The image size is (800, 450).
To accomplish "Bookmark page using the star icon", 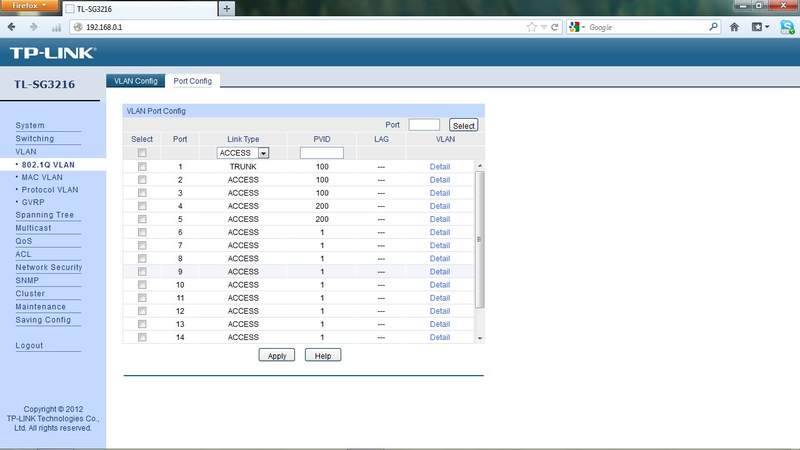I will pos(532,27).
